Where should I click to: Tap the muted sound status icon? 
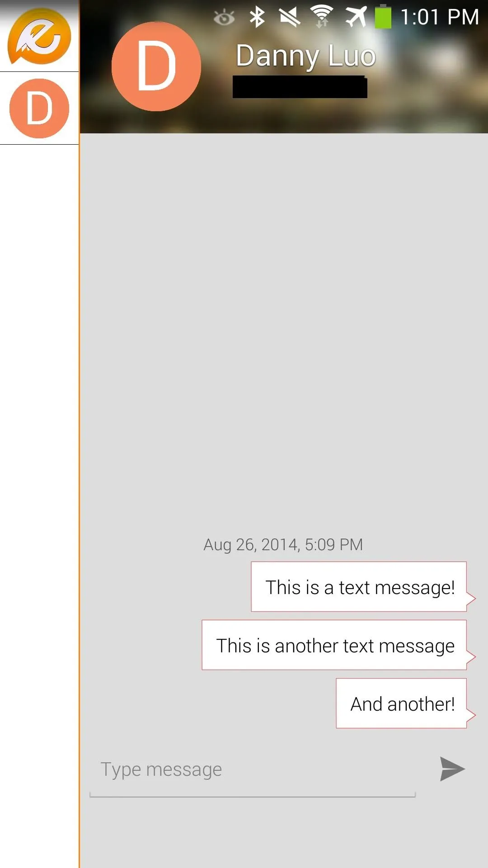click(x=289, y=17)
